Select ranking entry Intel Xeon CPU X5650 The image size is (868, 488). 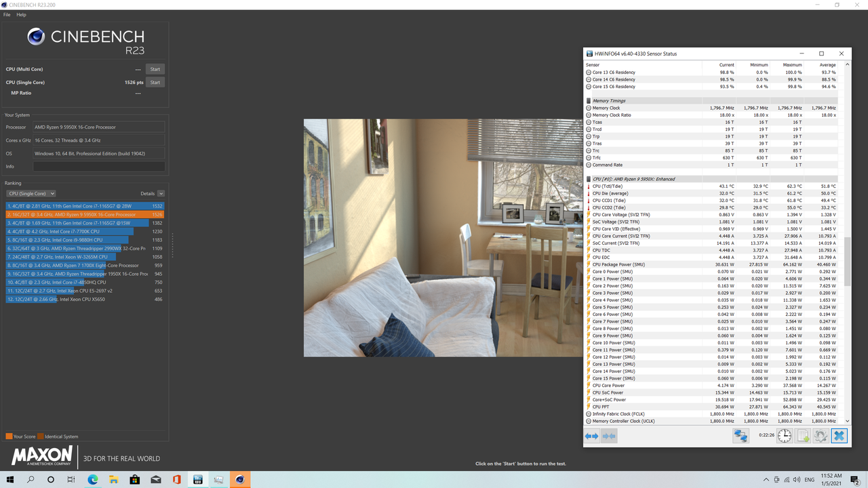(x=85, y=299)
